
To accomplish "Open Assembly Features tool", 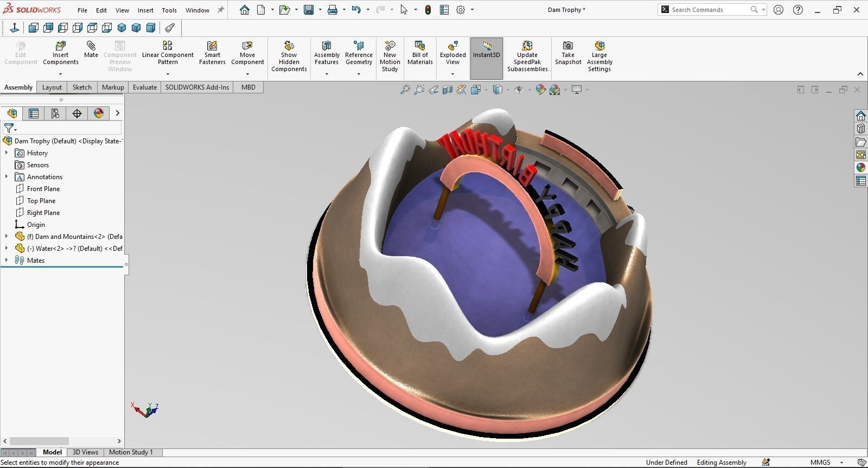I will pyautogui.click(x=327, y=53).
